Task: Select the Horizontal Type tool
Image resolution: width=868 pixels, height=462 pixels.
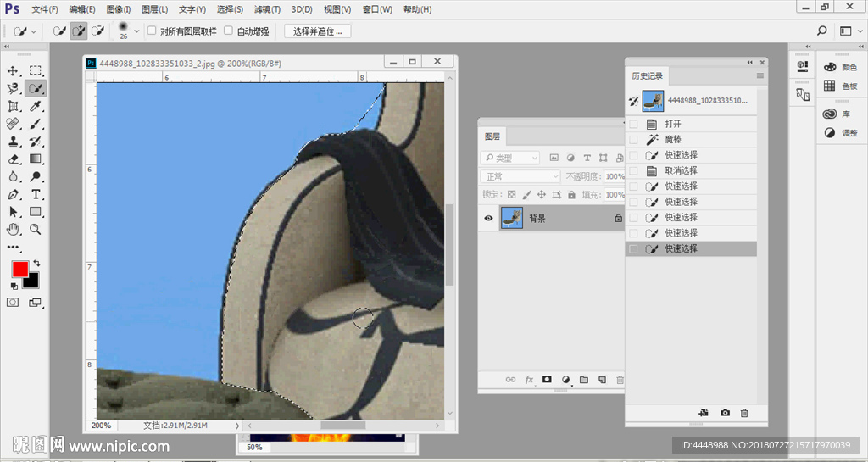Action: (x=36, y=194)
